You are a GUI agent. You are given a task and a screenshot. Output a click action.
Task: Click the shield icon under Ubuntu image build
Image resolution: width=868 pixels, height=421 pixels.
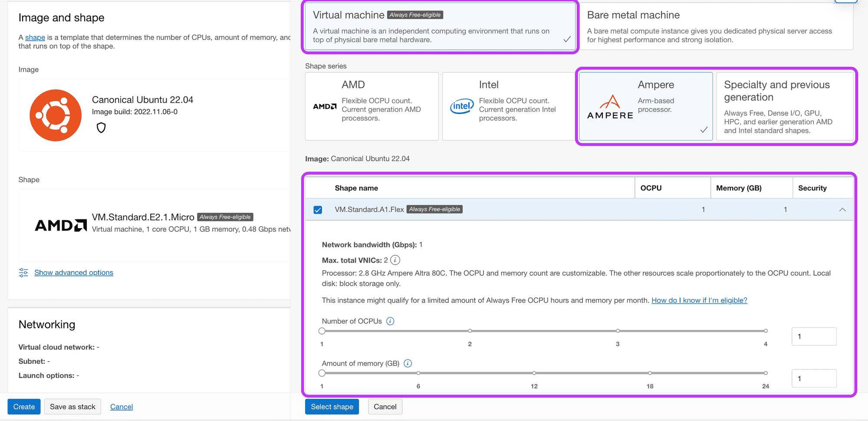[x=101, y=127]
